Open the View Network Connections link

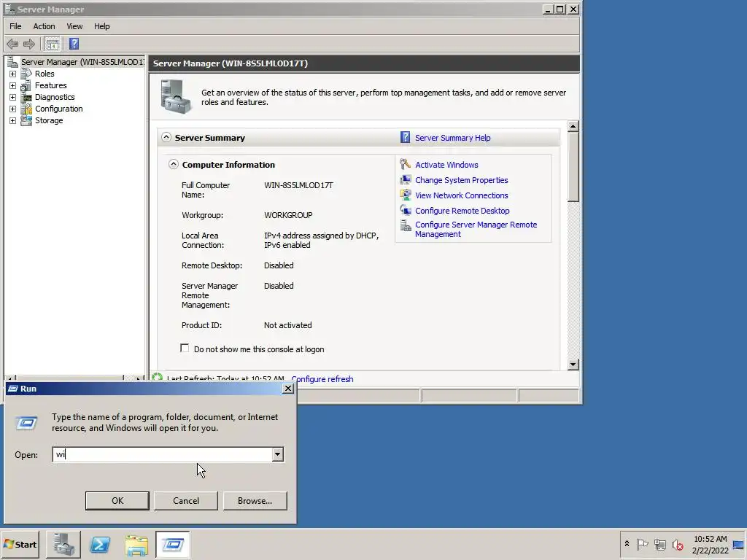click(461, 195)
